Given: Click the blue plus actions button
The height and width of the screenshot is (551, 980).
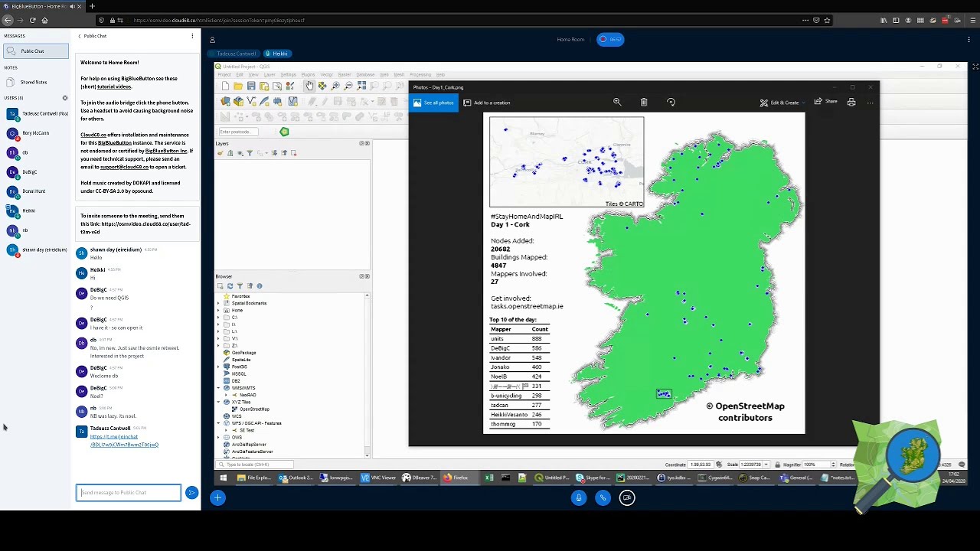Looking at the screenshot, I should tap(217, 498).
